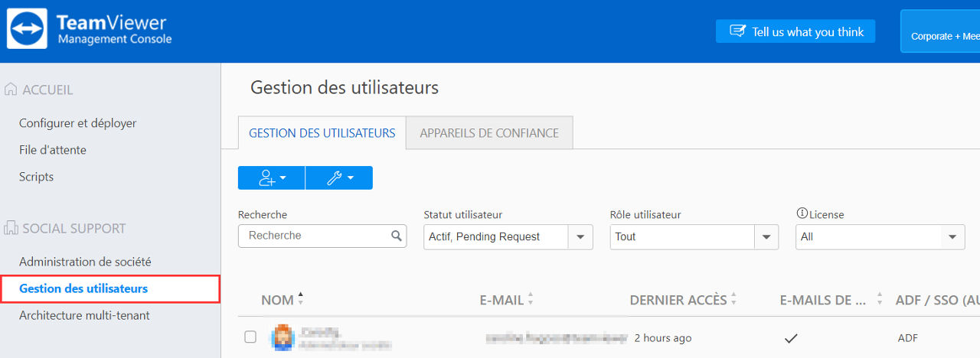
Task: Sort by the E-MAIL column arrows
Action: point(531,299)
